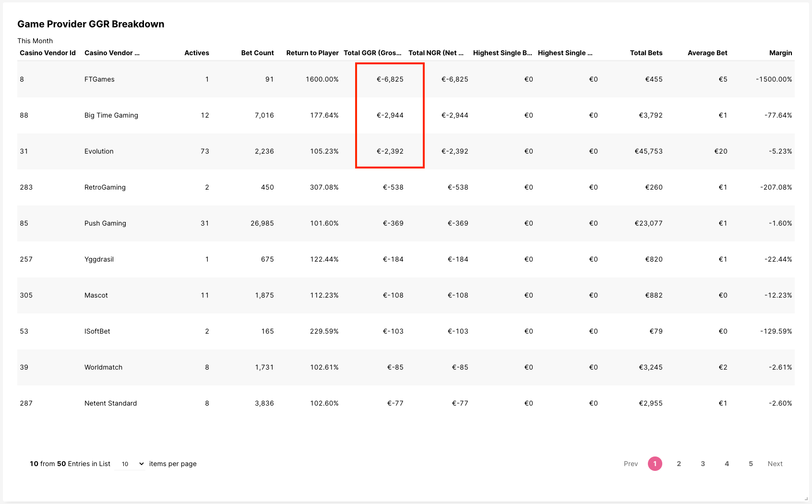Open the items per page dropdown
This screenshot has width=812, height=504.
coord(131,464)
